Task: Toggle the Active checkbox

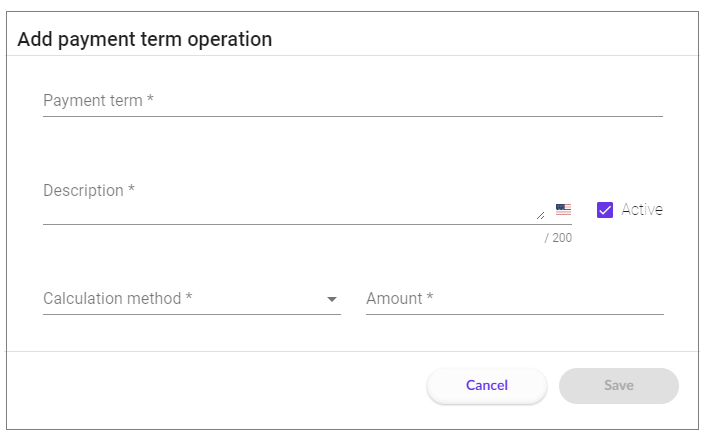Action: tap(604, 210)
